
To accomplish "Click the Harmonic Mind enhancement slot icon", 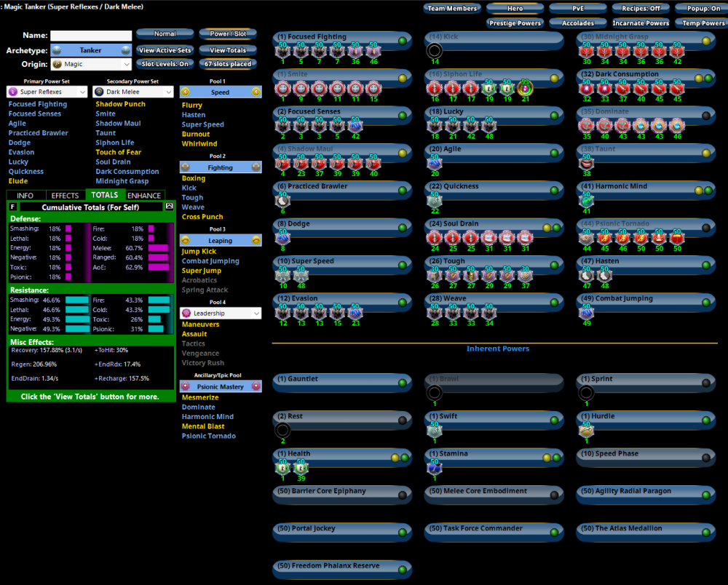I will coord(586,201).
